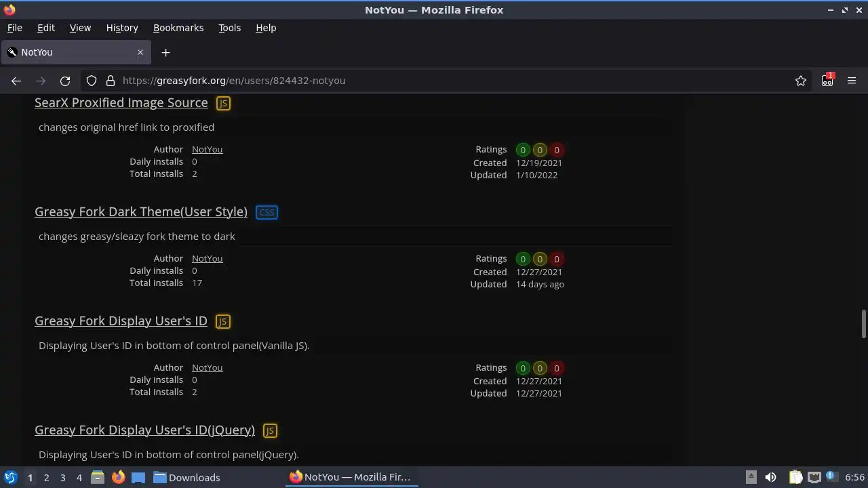Switch to workspace 3
The height and width of the screenshot is (488, 868).
pyautogui.click(x=62, y=477)
